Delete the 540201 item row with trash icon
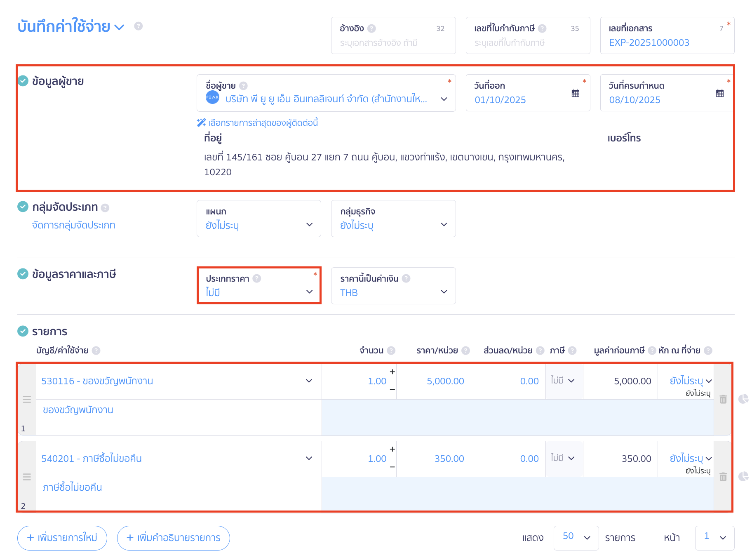This screenshot has width=752, height=560. [723, 477]
